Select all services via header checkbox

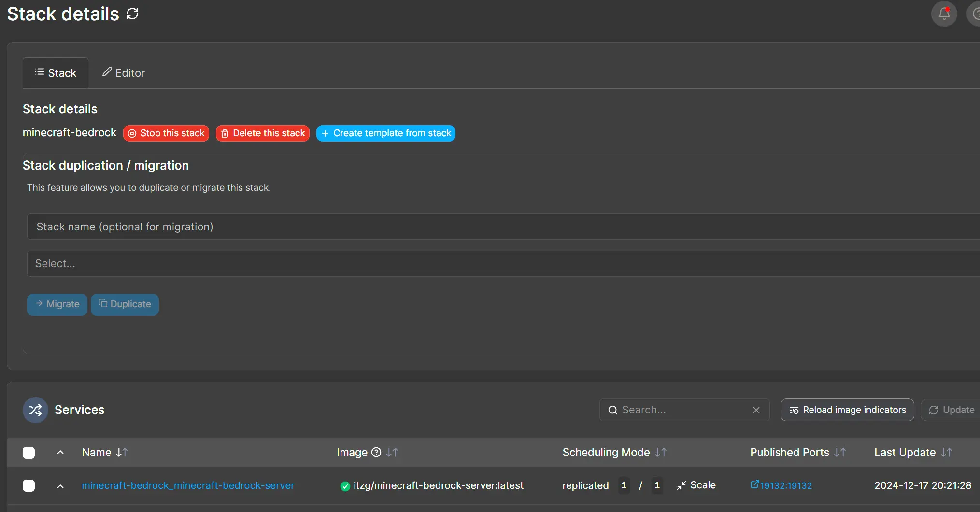point(28,453)
